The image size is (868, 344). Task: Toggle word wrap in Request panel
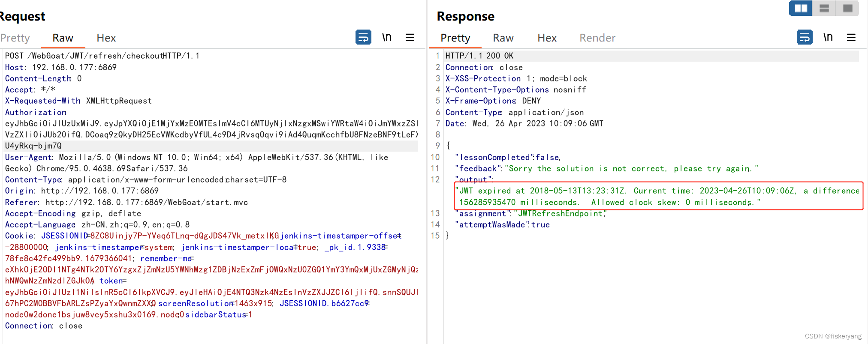(363, 37)
